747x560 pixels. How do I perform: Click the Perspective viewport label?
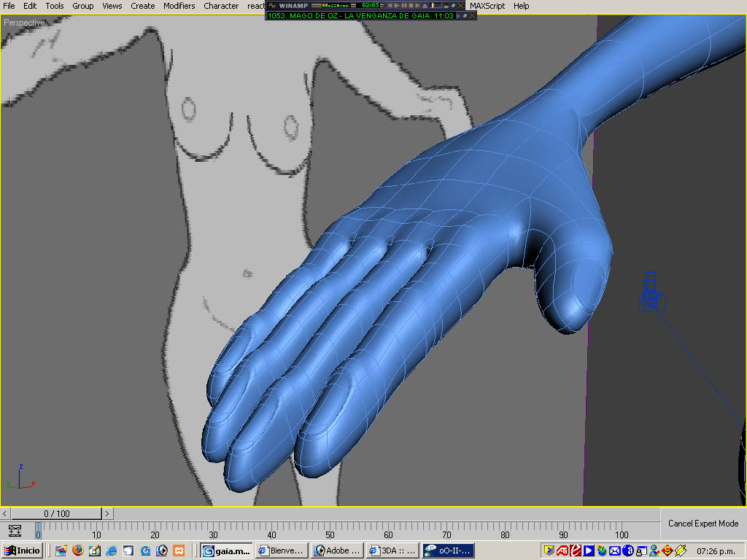24,23
